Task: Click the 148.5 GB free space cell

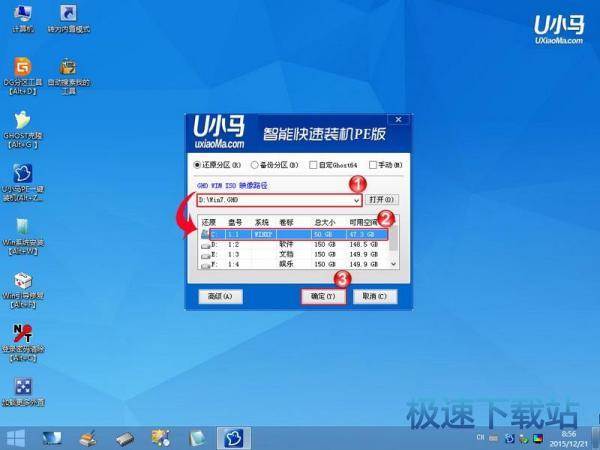Action: 364,244
